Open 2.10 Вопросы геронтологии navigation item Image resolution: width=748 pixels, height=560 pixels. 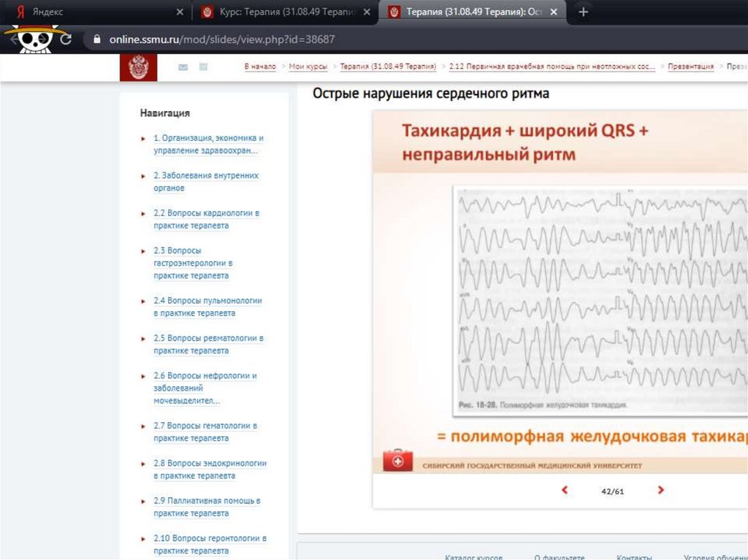(x=210, y=544)
